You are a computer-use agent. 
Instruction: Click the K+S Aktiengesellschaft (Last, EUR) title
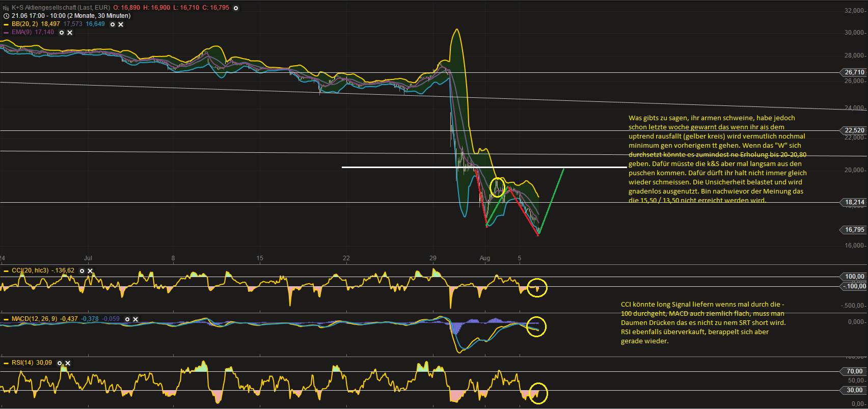(61, 8)
